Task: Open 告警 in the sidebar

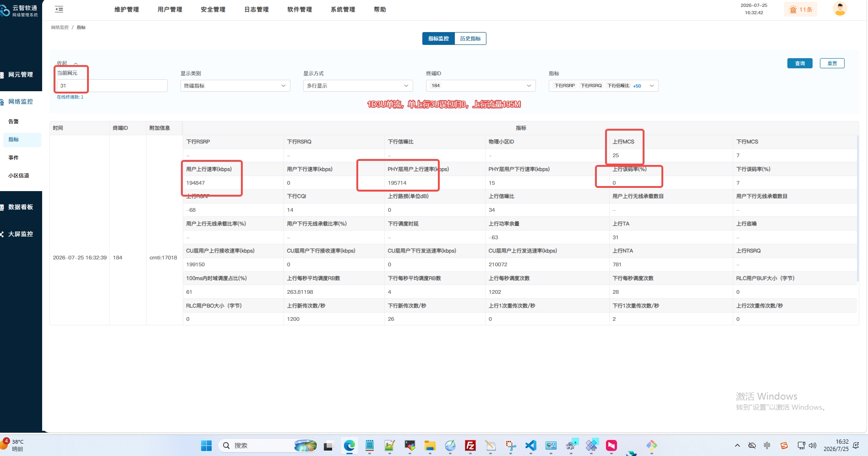Action: [x=14, y=122]
